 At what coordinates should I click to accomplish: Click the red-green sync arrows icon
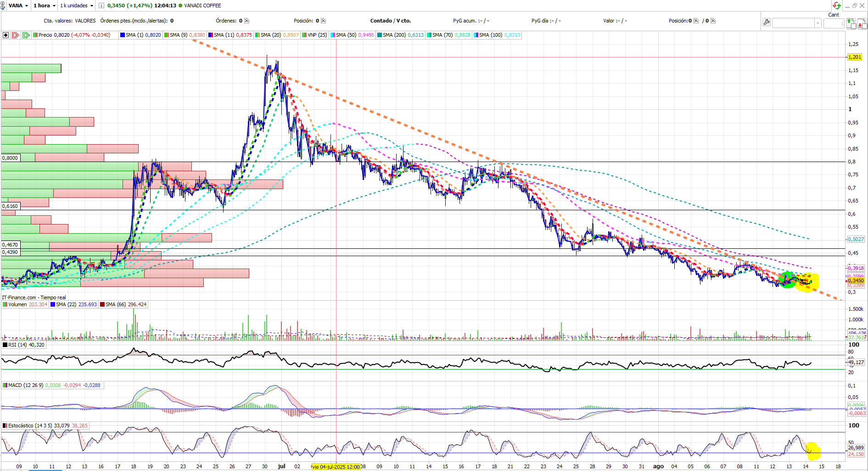[837, 6]
